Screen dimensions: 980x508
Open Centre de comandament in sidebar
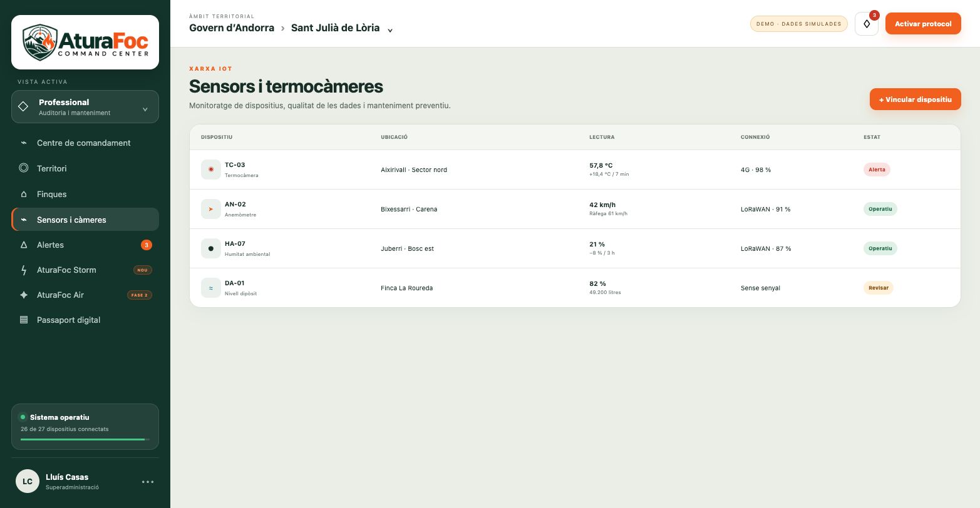click(85, 143)
